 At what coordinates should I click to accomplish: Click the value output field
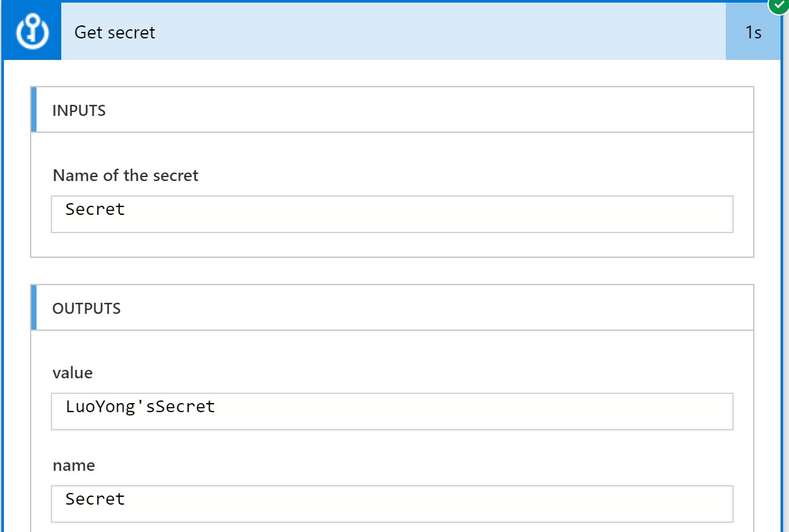[x=392, y=412]
